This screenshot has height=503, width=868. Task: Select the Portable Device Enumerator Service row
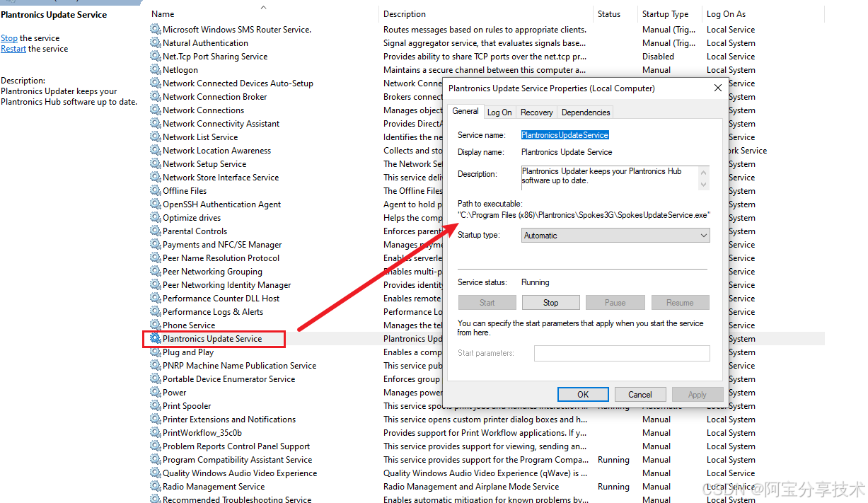coord(228,379)
